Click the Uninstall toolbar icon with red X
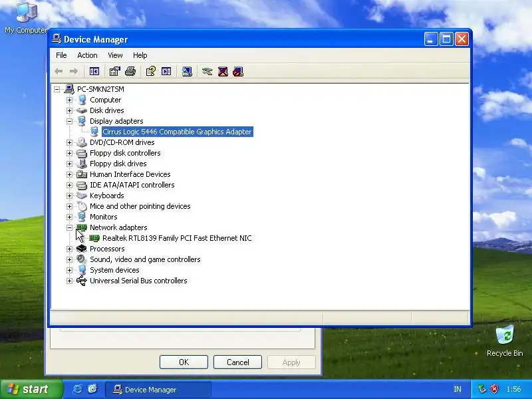Image resolution: width=532 pixels, height=399 pixels. (223, 71)
